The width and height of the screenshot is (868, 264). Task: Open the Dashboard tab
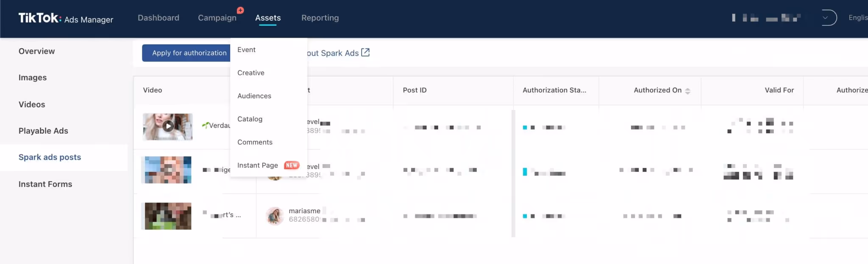click(x=159, y=18)
